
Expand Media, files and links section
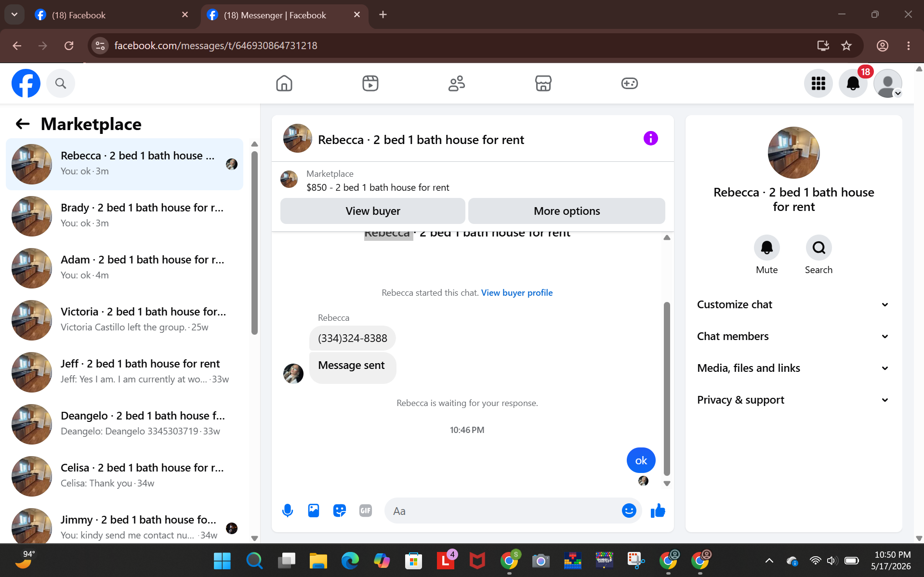coord(792,368)
